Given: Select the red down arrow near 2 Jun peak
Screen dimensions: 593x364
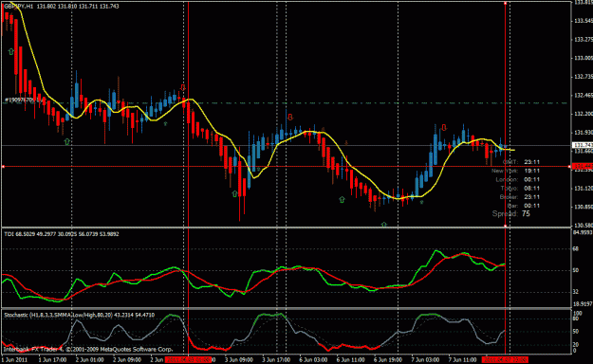Looking at the screenshot, I should pyautogui.click(x=183, y=88).
